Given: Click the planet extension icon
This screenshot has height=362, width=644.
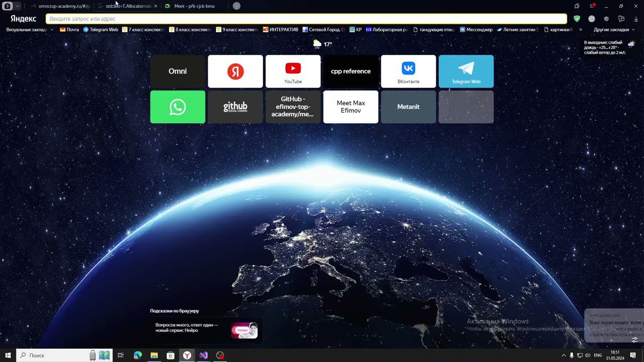Looking at the screenshot, I should 606,19.
